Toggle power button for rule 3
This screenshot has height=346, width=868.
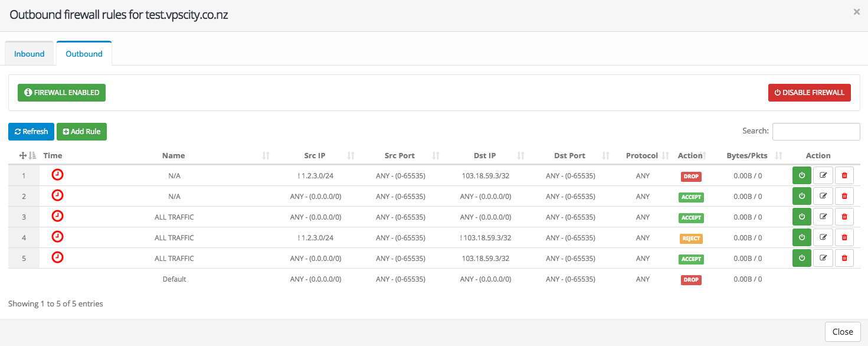coord(801,217)
